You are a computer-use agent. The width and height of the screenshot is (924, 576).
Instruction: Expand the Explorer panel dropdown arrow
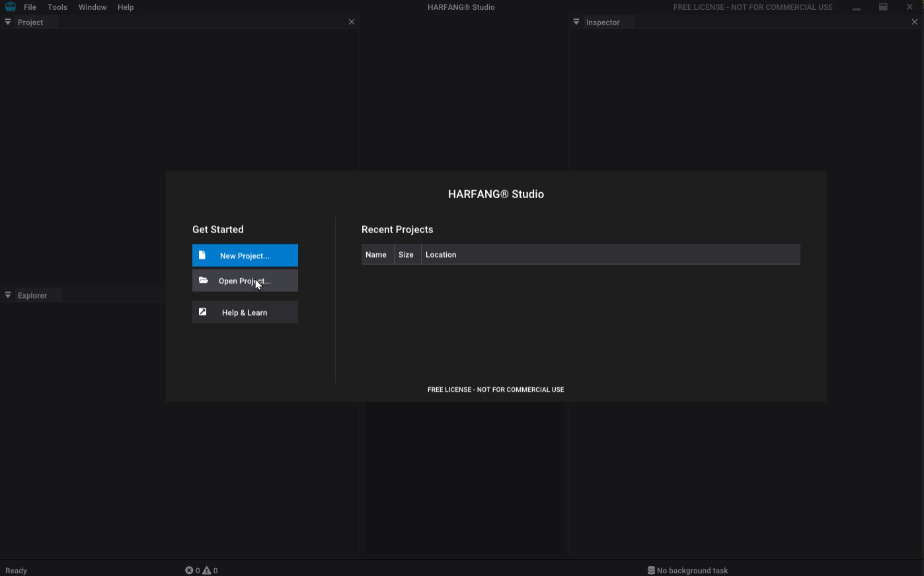[8, 295]
